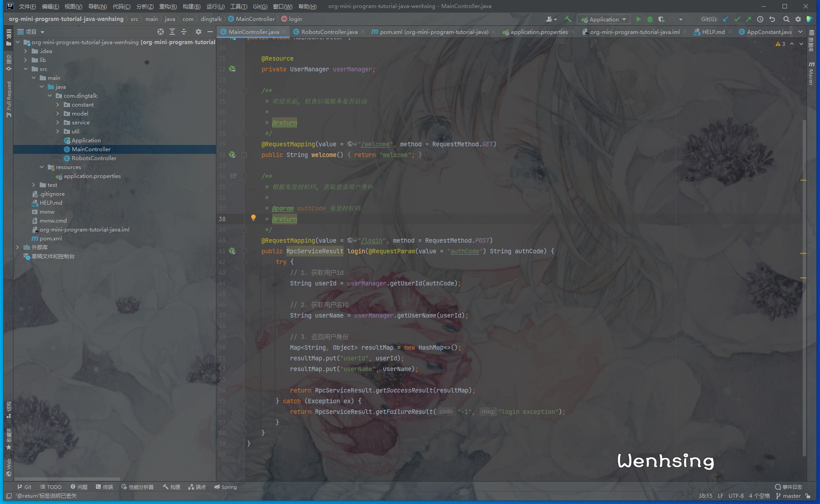Image resolution: width=820 pixels, height=504 pixels.
Task: Open the HELP.md editor tab
Action: tap(713, 32)
